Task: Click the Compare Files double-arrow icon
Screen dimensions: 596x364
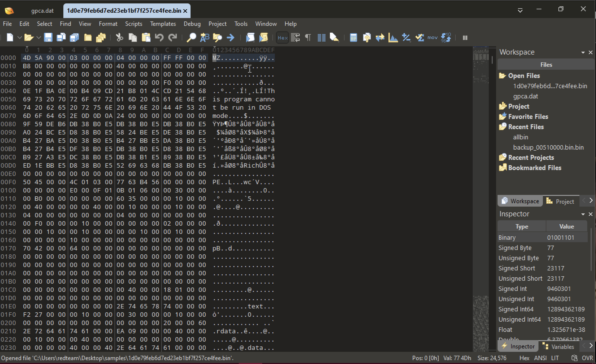Action: pyautogui.click(x=380, y=38)
